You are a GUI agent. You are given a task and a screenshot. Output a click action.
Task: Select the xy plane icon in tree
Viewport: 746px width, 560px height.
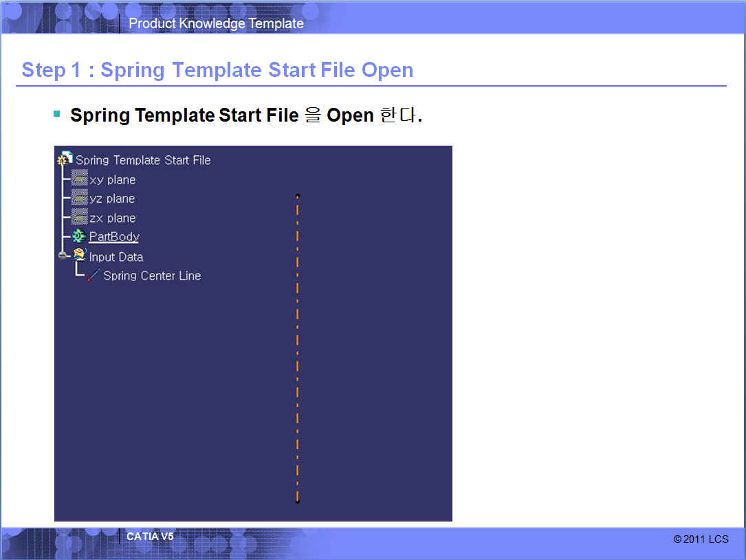pos(80,179)
